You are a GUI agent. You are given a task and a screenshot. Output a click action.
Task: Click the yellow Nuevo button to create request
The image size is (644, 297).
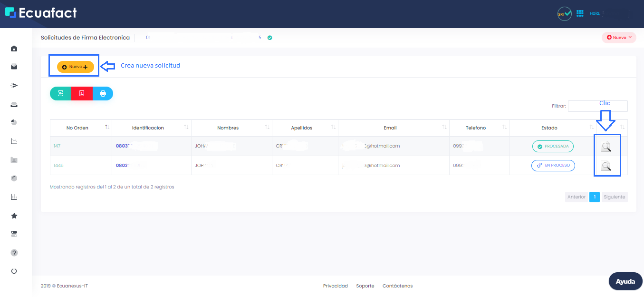click(75, 67)
